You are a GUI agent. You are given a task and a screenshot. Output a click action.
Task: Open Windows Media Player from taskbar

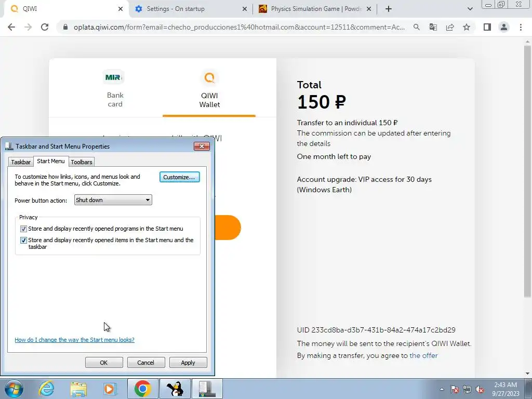[110, 389]
